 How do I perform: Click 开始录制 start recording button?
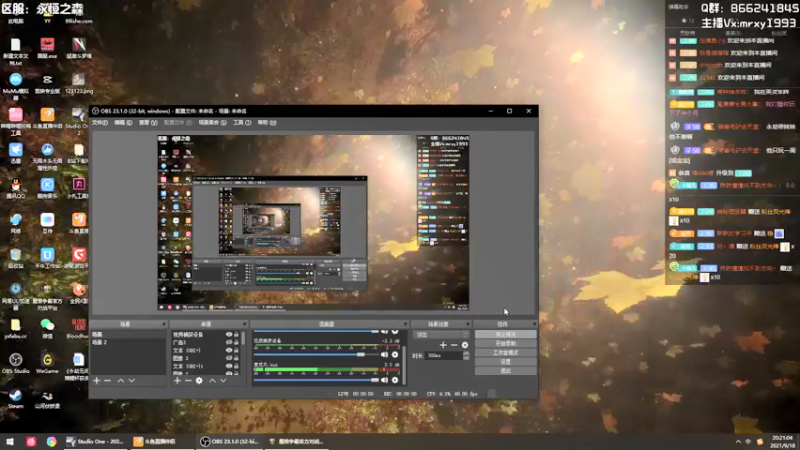click(505, 343)
